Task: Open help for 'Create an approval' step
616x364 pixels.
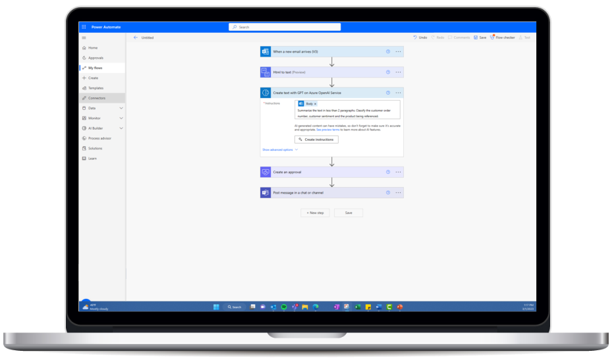Action: (388, 172)
